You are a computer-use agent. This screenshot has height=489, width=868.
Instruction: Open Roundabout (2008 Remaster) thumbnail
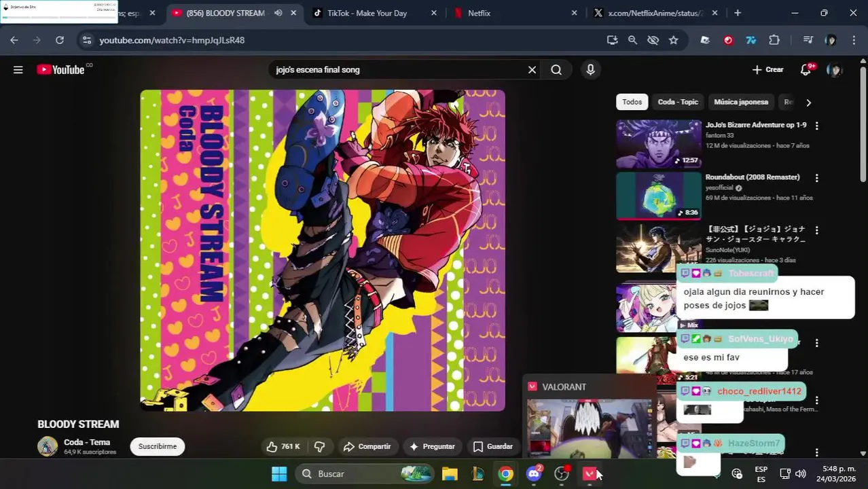click(659, 196)
